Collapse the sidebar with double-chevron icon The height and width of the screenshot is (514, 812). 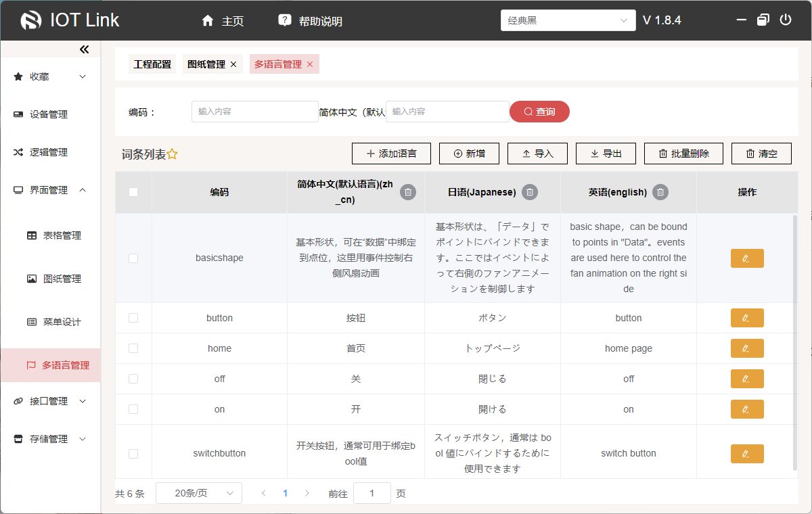click(85, 49)
